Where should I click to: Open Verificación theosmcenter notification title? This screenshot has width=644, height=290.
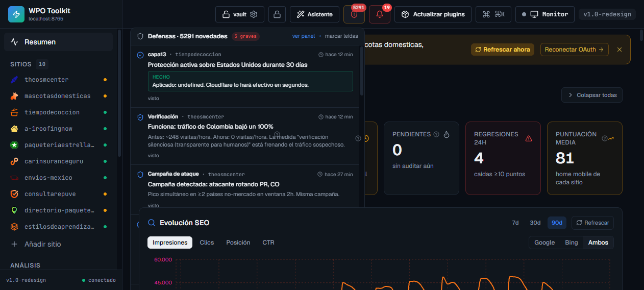pyautogui.click(x=210, y=126)
